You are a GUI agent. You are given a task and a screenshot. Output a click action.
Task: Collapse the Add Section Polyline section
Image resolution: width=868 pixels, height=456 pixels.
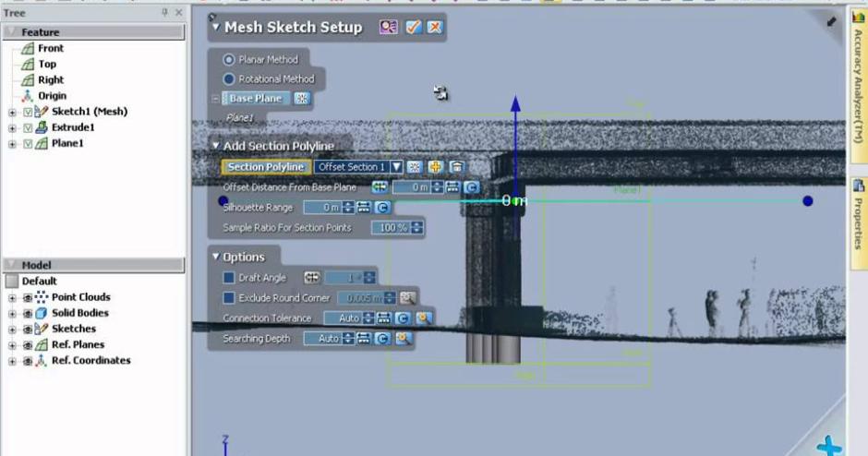216,146
